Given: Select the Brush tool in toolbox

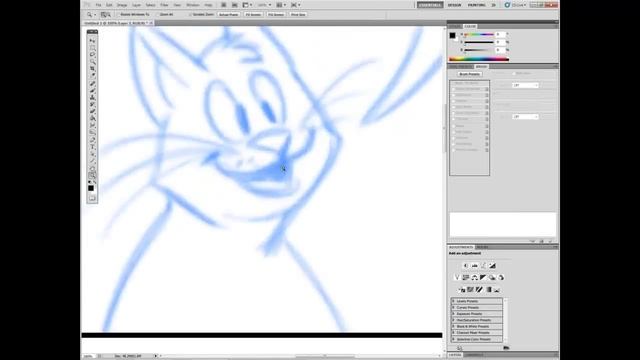Looking at the screenshot, I should point(92,90).
